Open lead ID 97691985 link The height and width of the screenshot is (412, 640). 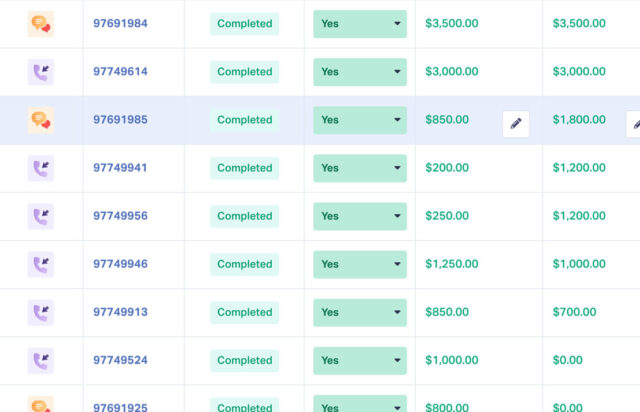pos(120,120)
